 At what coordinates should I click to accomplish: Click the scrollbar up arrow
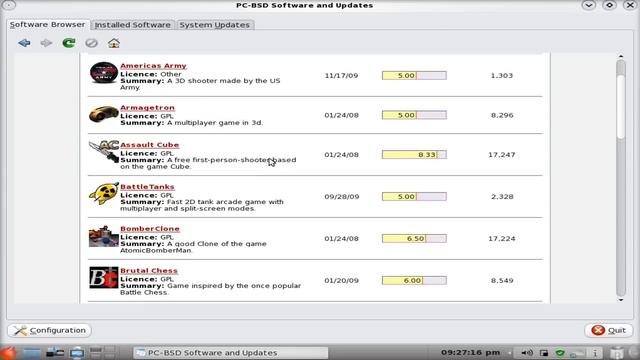[621, 56]
